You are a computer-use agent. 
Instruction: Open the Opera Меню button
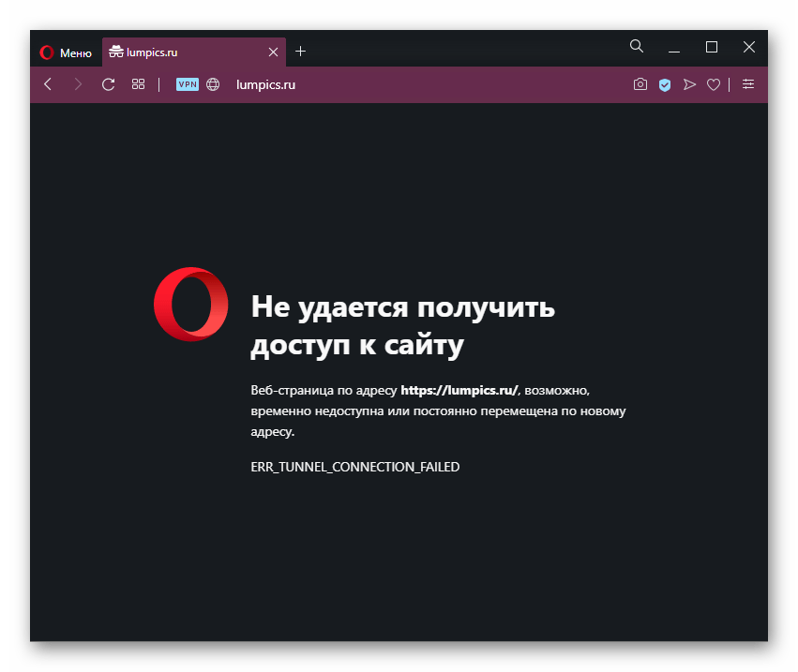[66, 52]
